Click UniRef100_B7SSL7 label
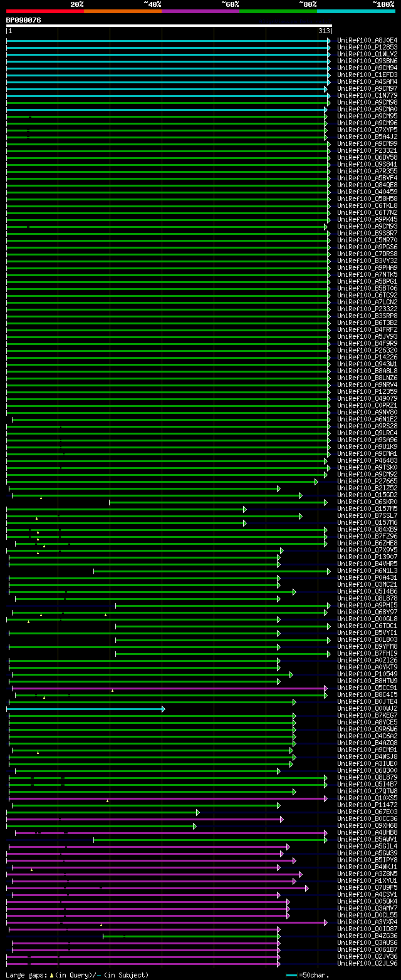Screen dimensions: 401x980 [367, 516]
